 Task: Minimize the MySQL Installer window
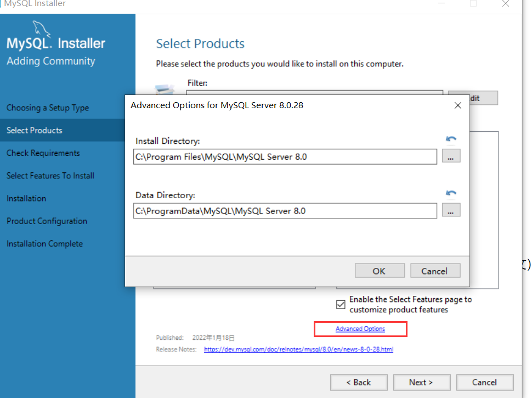442,3
